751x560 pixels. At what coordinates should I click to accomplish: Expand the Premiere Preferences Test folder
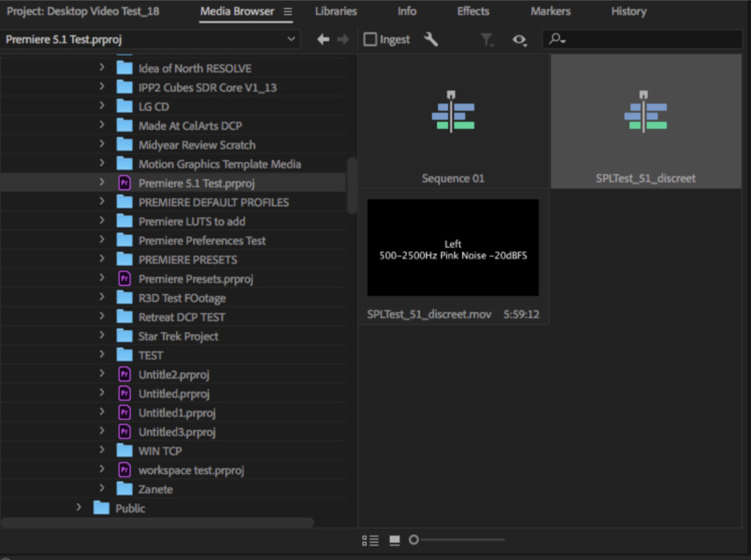pyautogui.click(x=102, y=240)
